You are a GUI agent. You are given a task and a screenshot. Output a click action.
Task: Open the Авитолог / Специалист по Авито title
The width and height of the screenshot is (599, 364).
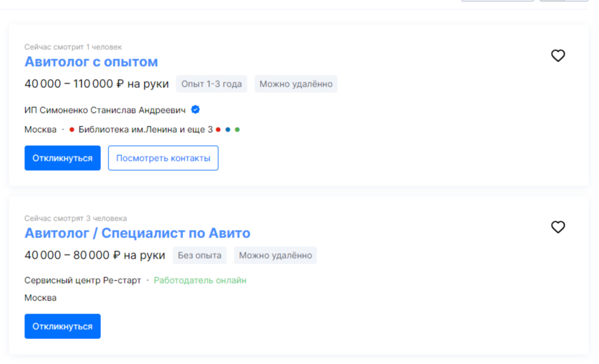pyautogui.click(x=137, y=233)
